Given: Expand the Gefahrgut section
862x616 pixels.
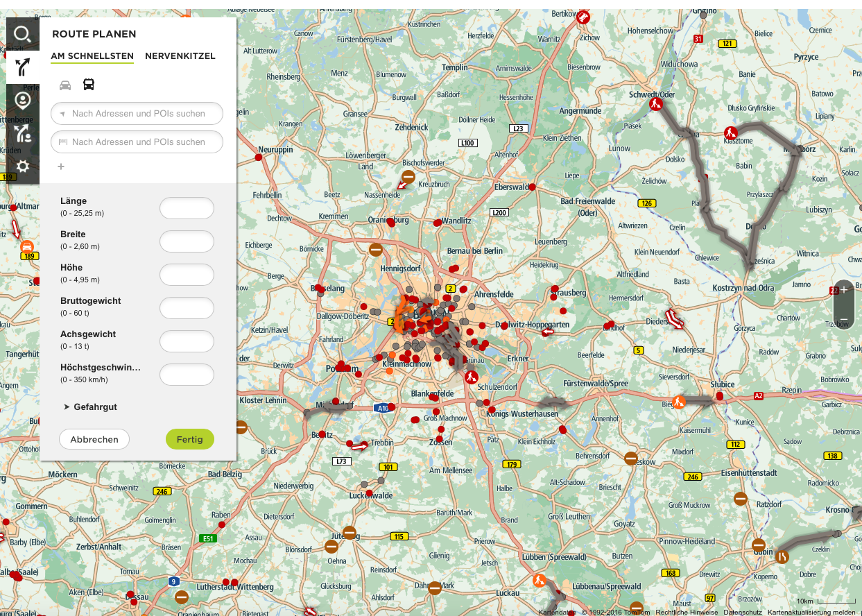Looking at the screenshot, I should coord(90,407).
